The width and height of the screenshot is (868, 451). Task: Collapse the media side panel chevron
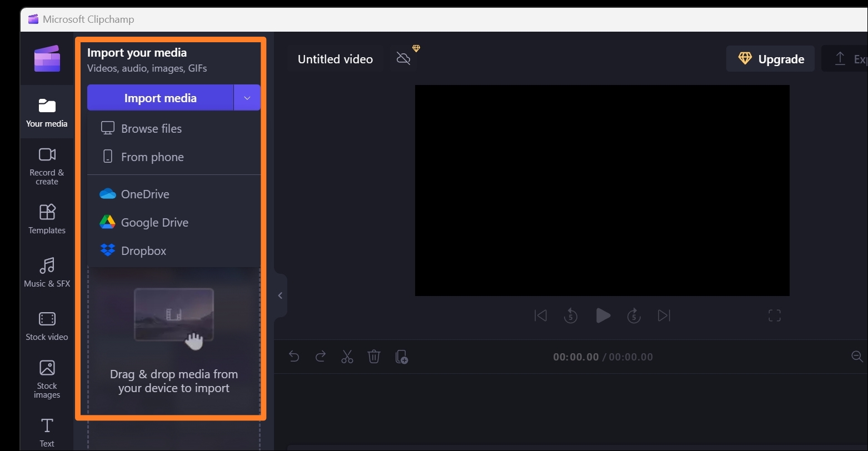coord(280,295)
